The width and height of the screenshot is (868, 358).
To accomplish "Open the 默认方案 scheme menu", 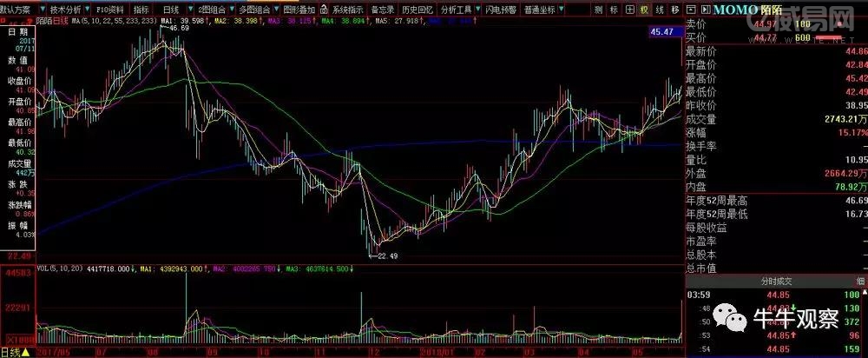I will point(16,10).
